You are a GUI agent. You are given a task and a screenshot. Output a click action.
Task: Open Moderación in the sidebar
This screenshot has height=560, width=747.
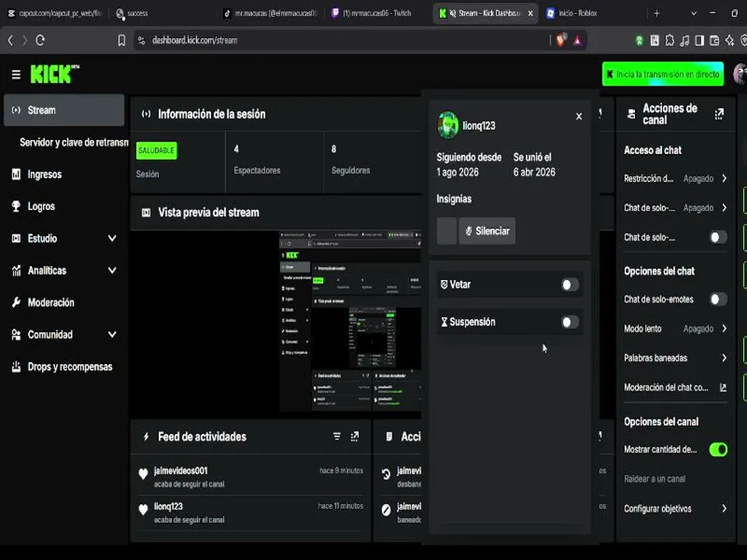pyautogui.click(x=51, y=303)
